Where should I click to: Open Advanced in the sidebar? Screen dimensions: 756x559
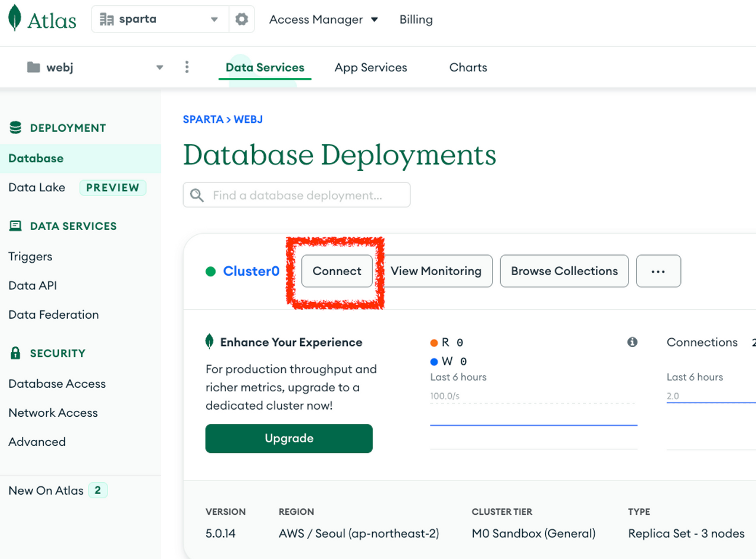(37, 442)
